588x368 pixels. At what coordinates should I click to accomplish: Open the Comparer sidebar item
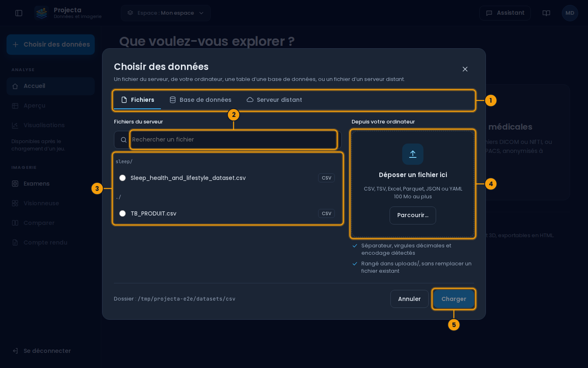coord(51,223)
